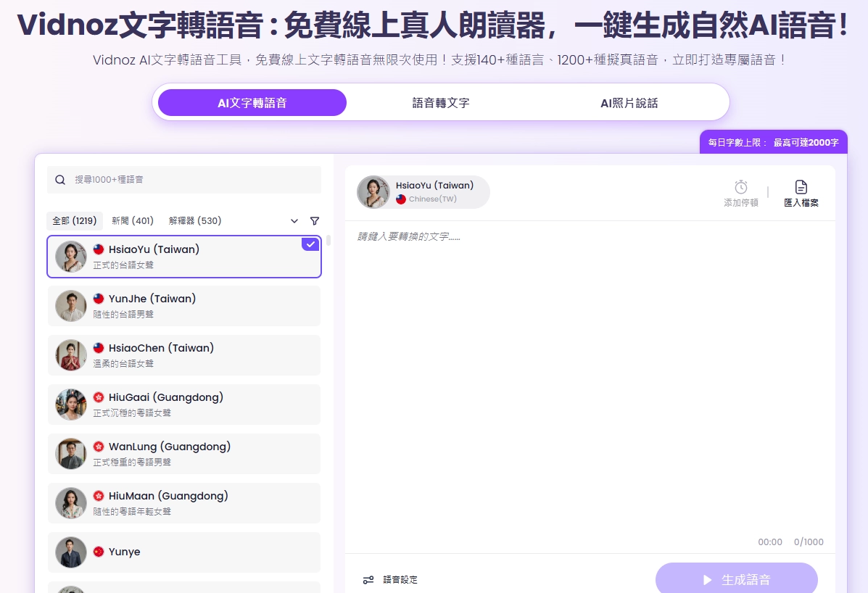Image resolution: width=868 pixels, height=593 pixels.
Task: Click the 00:00 duration readout
Action: pyautogui.click(x=770, y=542)
